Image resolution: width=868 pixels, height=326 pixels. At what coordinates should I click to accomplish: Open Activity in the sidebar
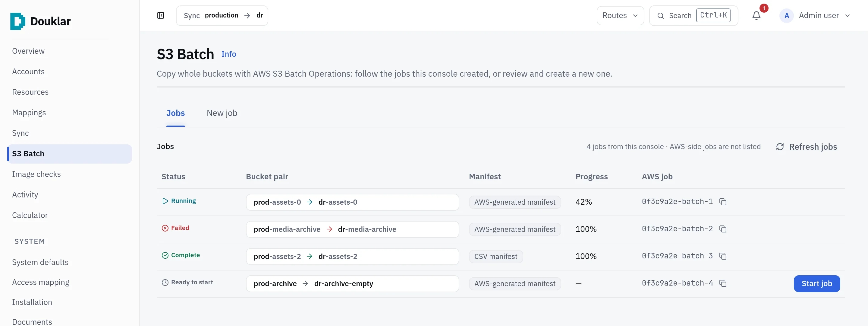pyautogui.click(x=25, y=195)
